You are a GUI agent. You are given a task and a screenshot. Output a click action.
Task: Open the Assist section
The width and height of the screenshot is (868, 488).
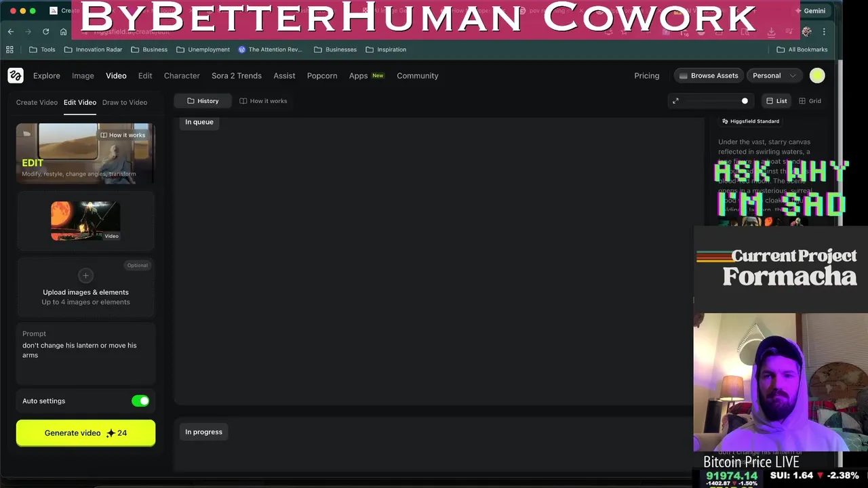tap(284, 76)
